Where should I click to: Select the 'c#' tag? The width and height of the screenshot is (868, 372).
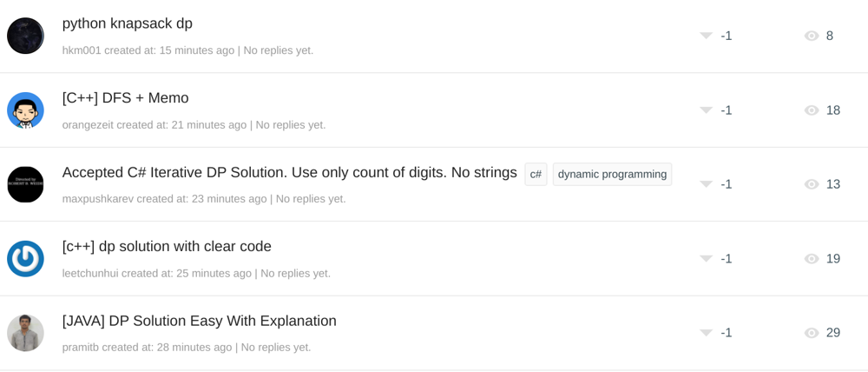536,174
